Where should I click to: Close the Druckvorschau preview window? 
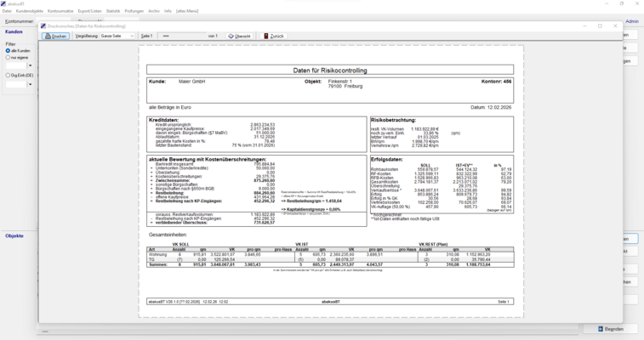(x=615, y=26)
